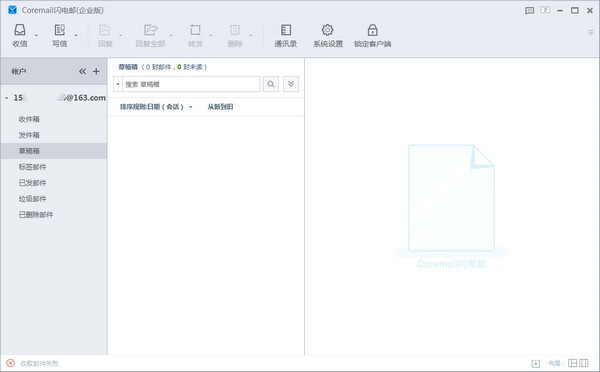Image resolution: width=600 pixels, height=372 pixels.
Task: Click the magnifier search button
Action: [x=271, y=84]
